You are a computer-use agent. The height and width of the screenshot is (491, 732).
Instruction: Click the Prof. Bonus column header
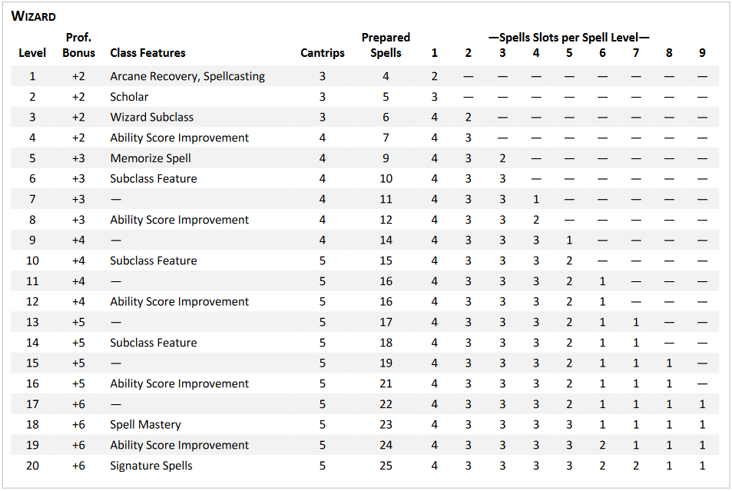[x=78, y=45]
